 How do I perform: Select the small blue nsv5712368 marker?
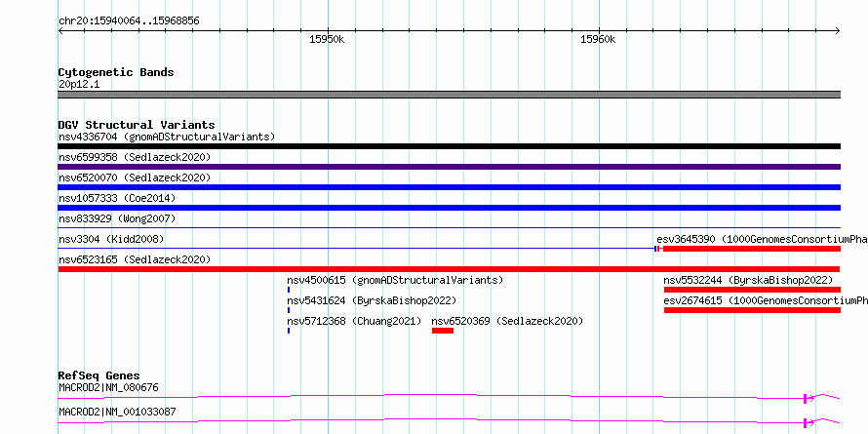point(289,331)
